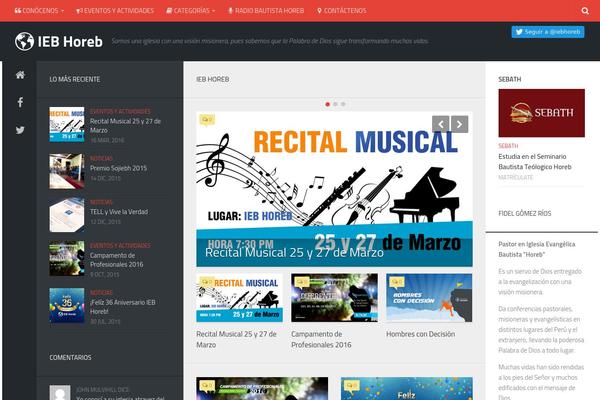Image resolution: width=600 pixels, height=400 pixels.
Task: Click comment bubble on Campamento thumbnail
Action: pos(302,282)
